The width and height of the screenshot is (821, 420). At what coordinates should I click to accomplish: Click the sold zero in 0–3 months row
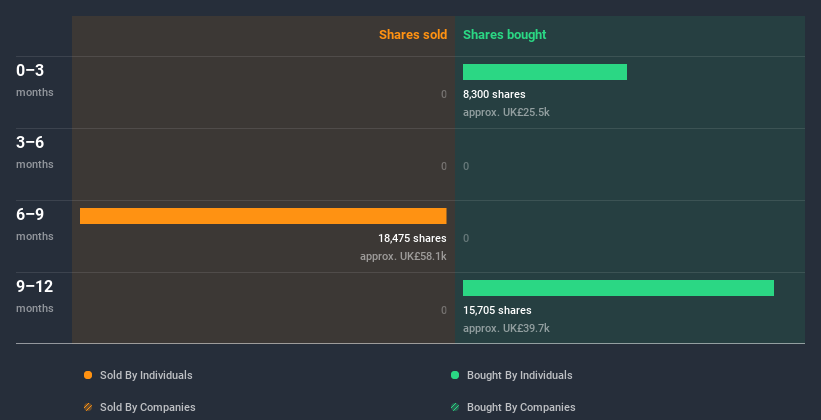(x=443, y=94)
